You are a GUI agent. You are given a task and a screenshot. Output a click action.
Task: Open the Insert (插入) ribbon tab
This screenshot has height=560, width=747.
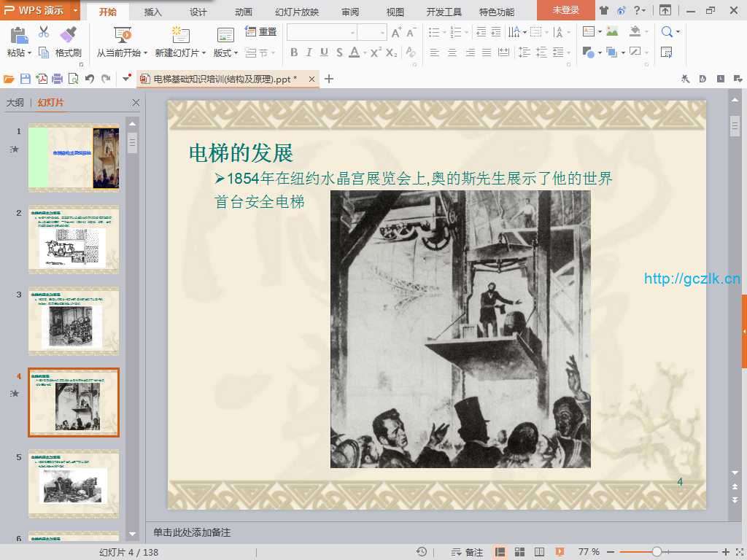tap(153, 12)
